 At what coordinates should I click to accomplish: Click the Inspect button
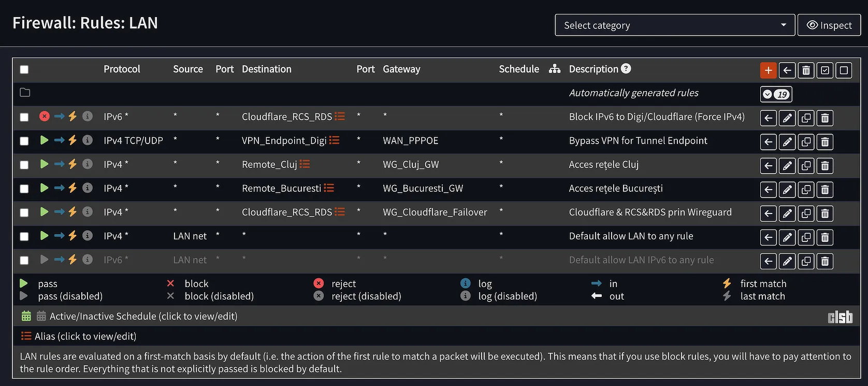(829, 25)
